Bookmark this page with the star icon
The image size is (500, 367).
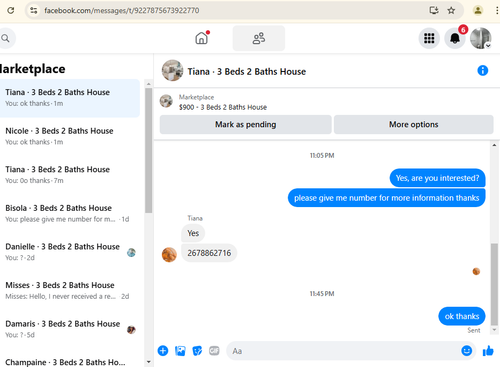tap(451, 10)
